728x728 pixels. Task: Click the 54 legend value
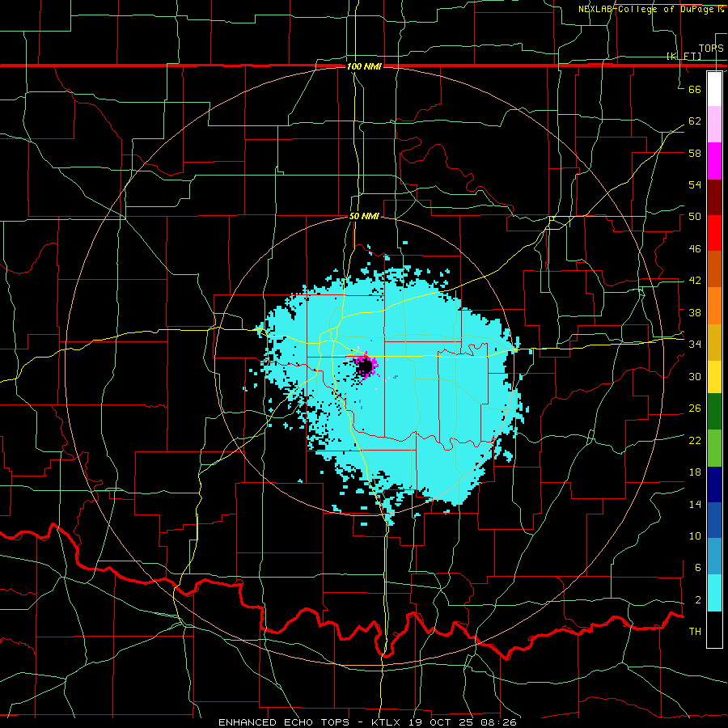[x=695, y=184]
